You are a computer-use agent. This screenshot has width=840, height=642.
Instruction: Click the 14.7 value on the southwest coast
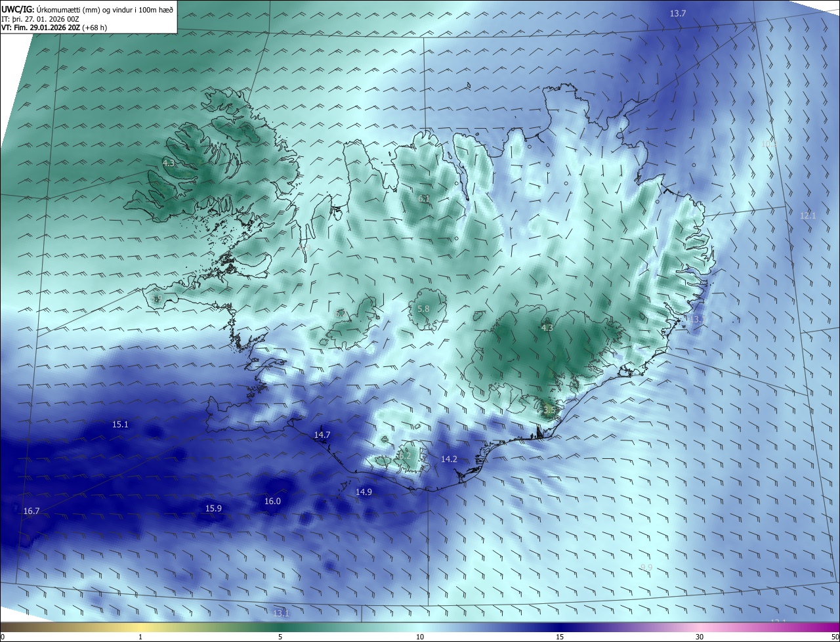tap(322, 435)
